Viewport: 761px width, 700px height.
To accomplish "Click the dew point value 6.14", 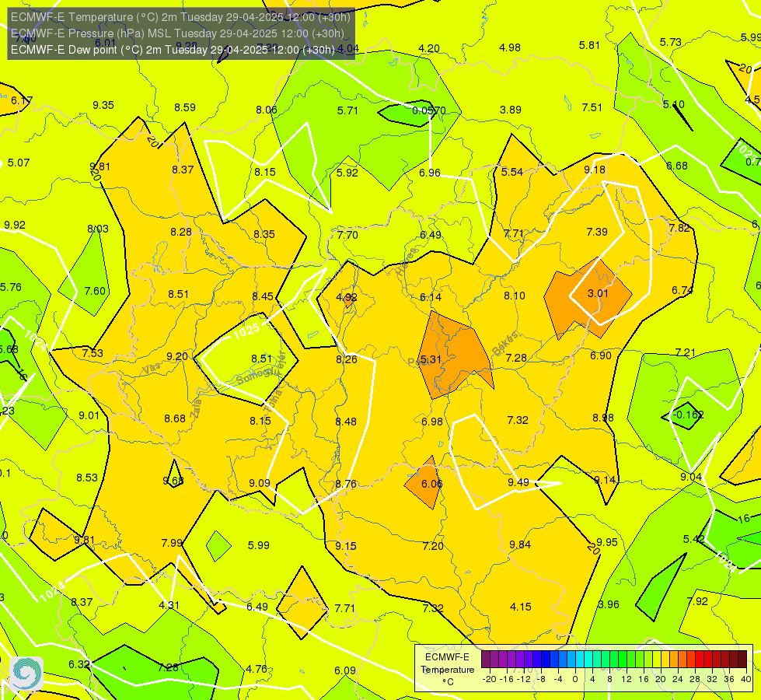I will tap(431, 297).
